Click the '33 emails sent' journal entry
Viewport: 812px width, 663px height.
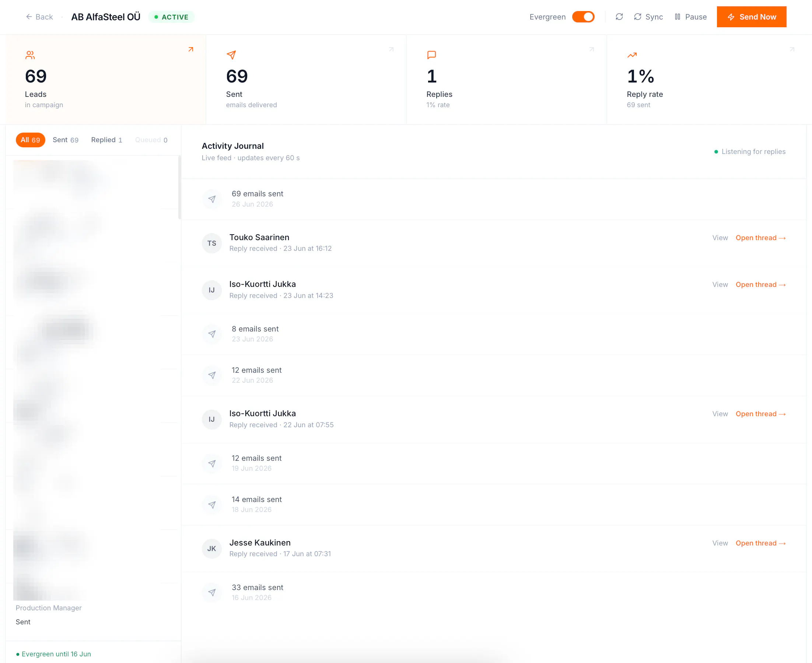click(x=493, y=593)
